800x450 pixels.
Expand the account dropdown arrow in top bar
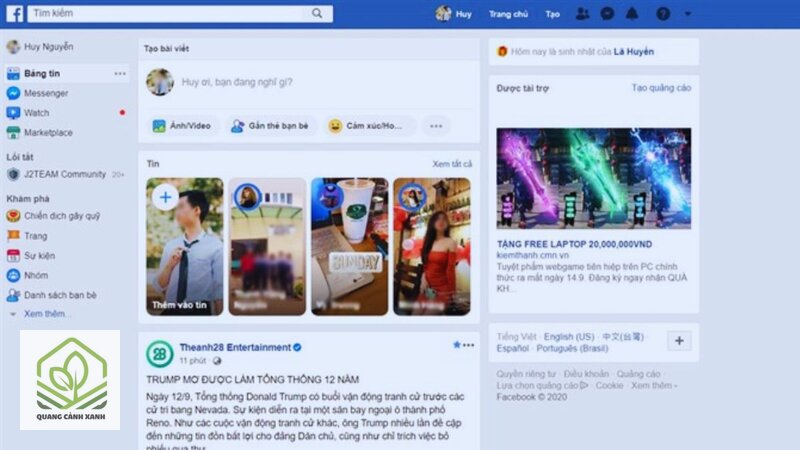[x=688, y=14]
